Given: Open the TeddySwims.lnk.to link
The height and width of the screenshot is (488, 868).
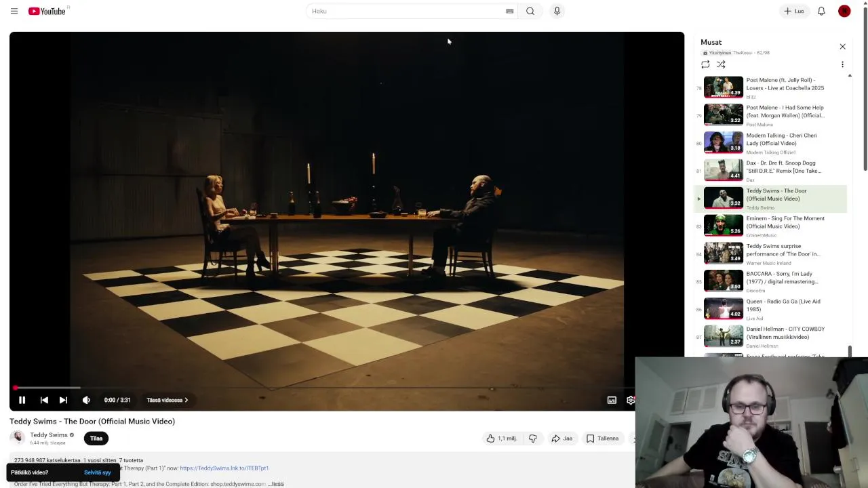Looking at the screenshot, I should pyautogui.click(x=224, y=468).
